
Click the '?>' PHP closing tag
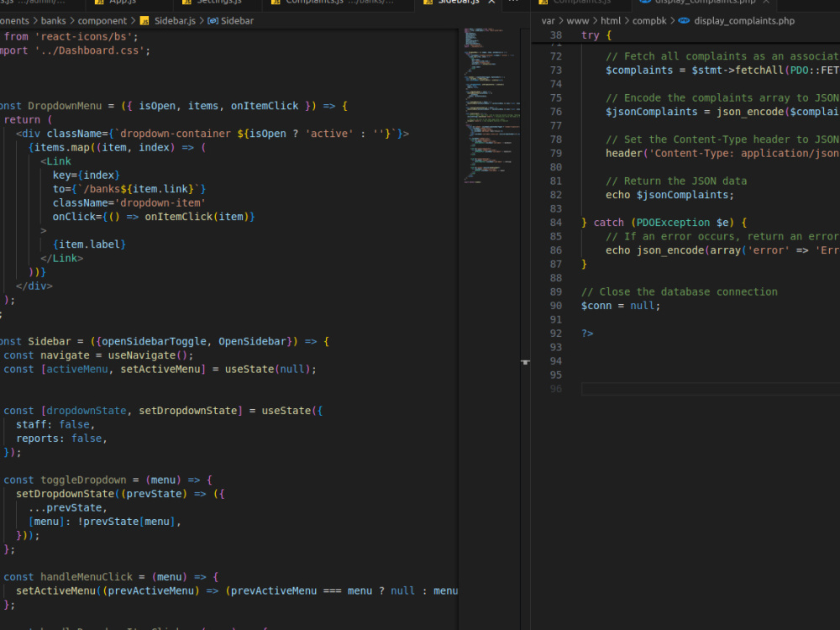(x=587, y=333)
